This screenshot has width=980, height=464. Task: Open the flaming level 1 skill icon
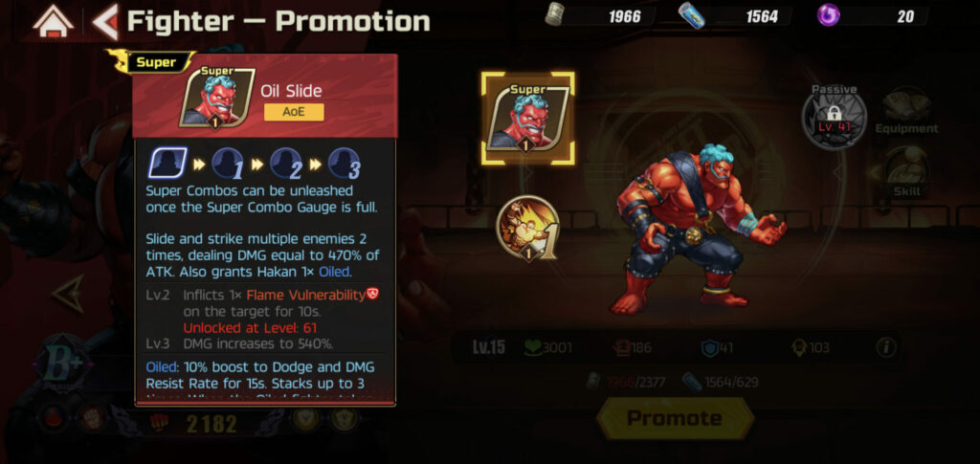(526, 228)
